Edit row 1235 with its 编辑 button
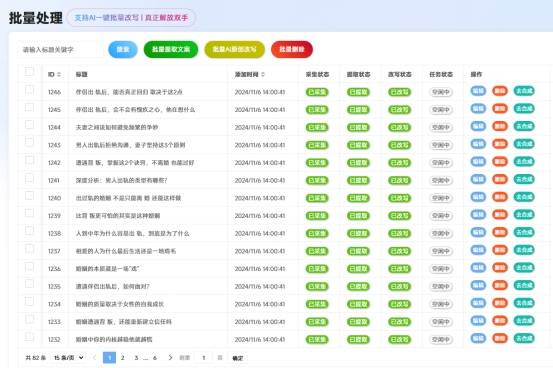 (x=478, y=285)
